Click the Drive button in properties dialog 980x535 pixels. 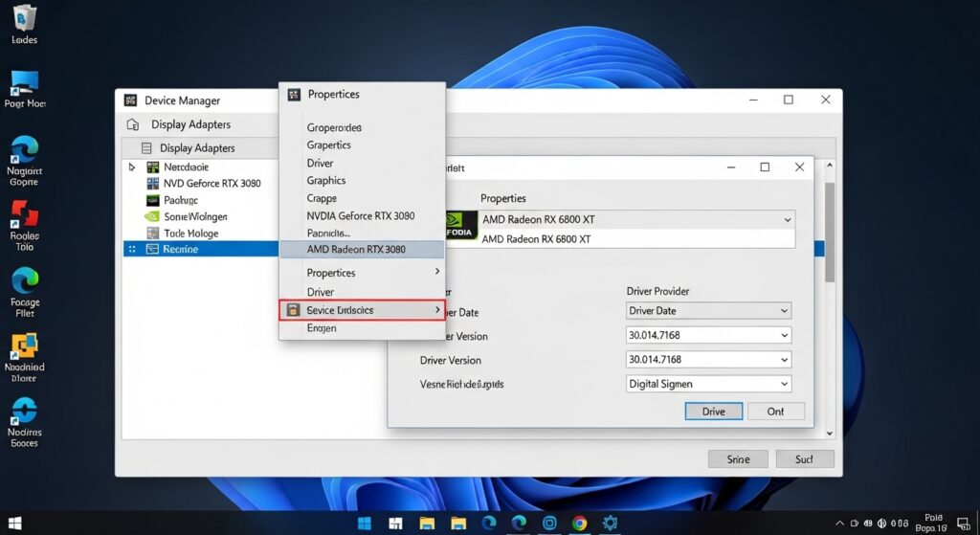[714, 412]
